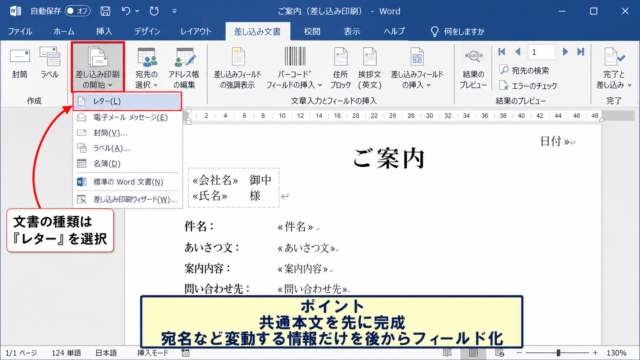640x360 pixels.
Task: Click the Undo icon
Action: click(x=126, y=11)
